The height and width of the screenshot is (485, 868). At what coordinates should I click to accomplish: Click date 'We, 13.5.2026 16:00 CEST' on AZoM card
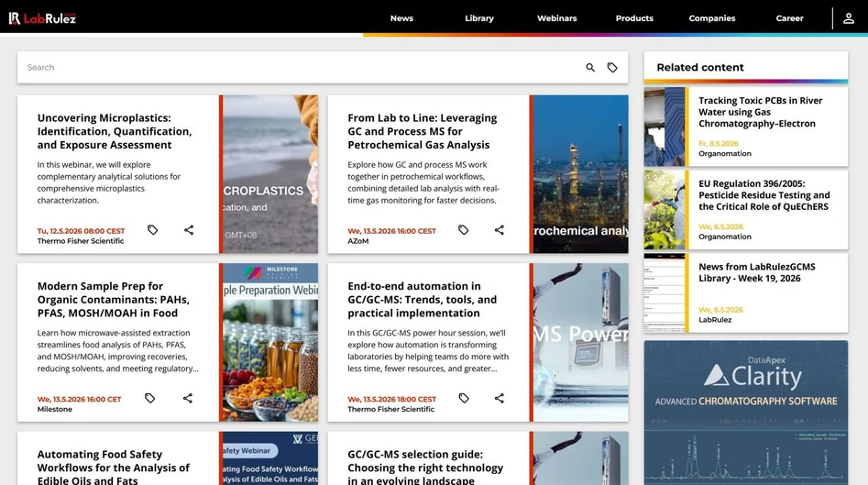(x=392, y=231)
